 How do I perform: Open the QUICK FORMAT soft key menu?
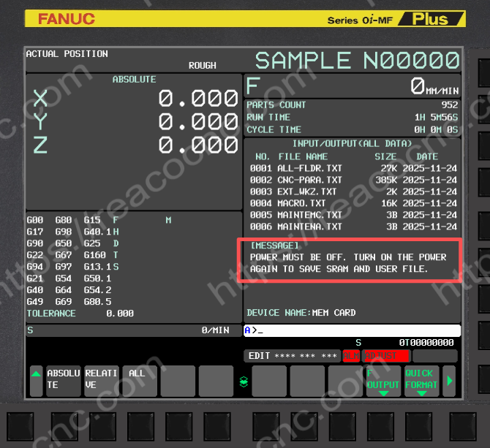pyautogui.click(x=421, y=381)
